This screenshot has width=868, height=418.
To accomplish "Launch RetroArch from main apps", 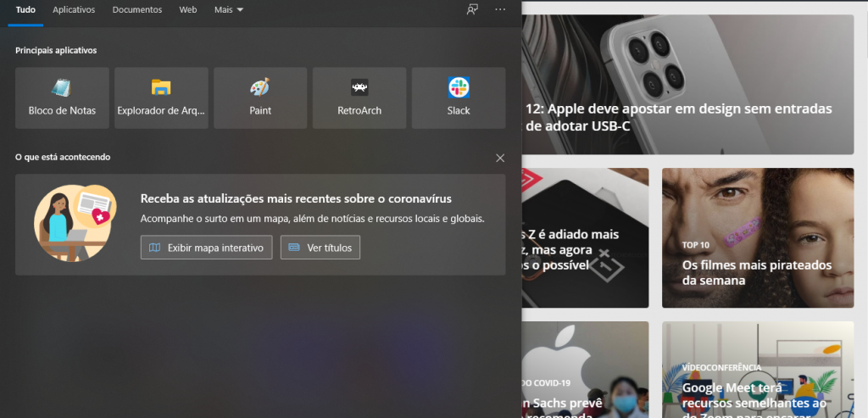I will (x=359, y=98).
